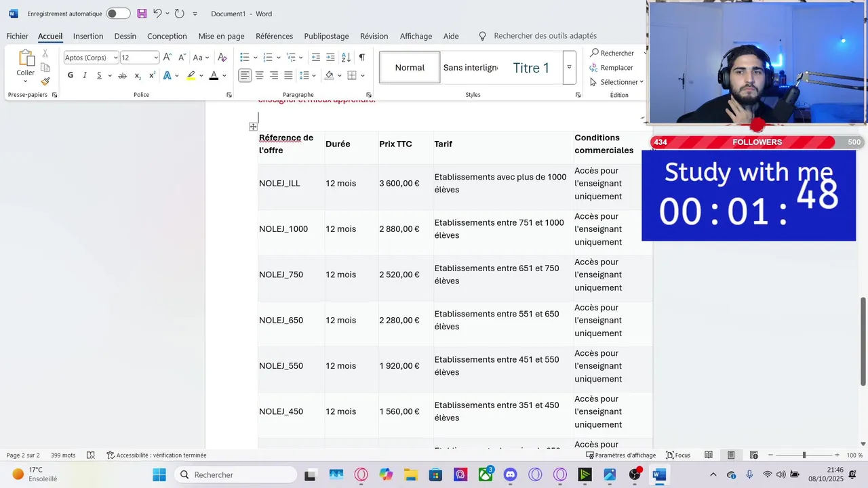Image resolution: width=868 pixels, height=488 pixels.
Task: Toggle italic I formatting
Action: click(85, 75)
